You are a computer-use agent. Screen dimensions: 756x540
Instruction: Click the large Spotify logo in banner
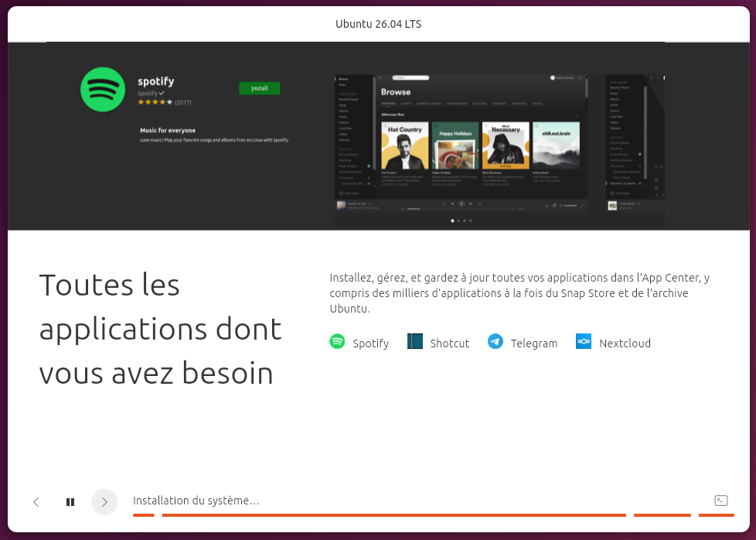[103, 89]
